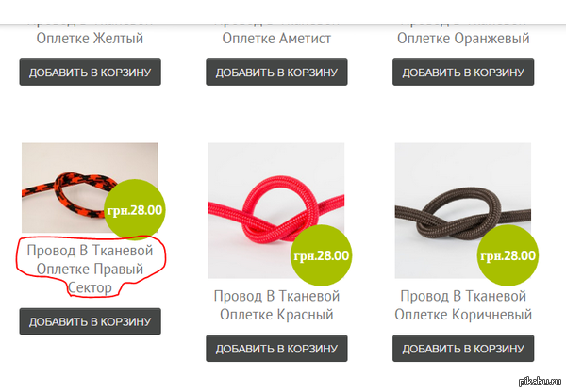This screenshot has height=392, width=566.
Task: Add the Красный braided wire to cart
Action: pos(276,349)
